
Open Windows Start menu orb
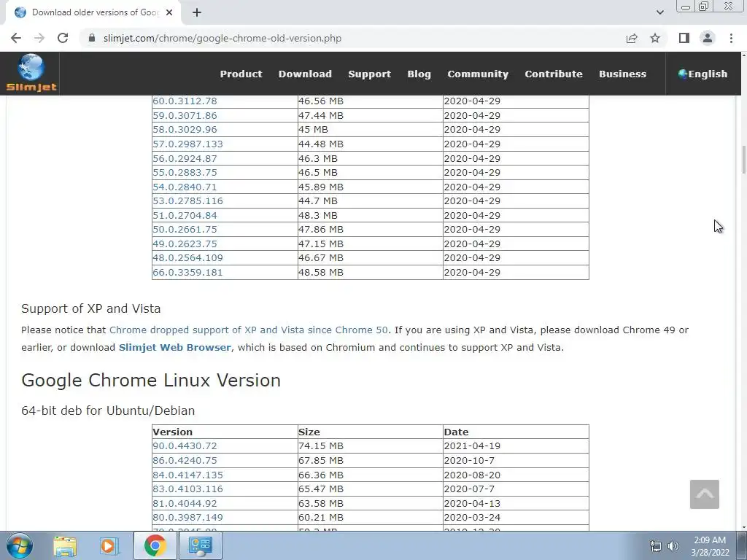[20, 545]
